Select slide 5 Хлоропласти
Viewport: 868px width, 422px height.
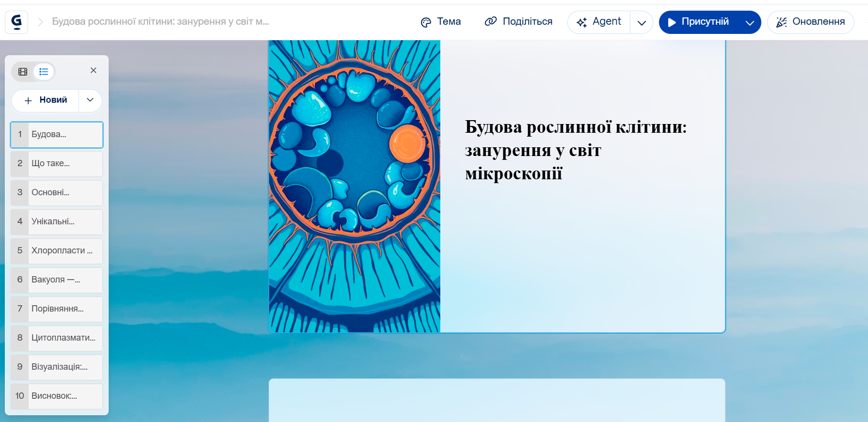point(57,251)
